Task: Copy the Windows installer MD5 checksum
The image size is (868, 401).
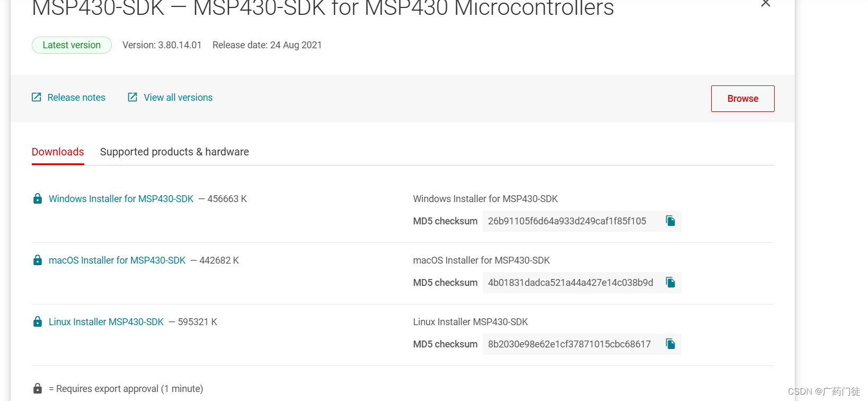Action: pyautogui.click(x=670, y=221)
